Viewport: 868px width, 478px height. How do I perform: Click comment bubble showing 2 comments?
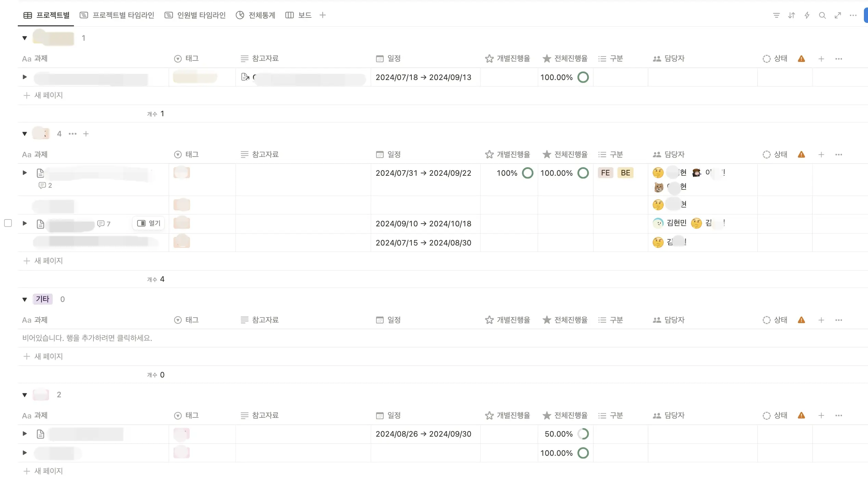pyautogui.click(x=45, y=186)
